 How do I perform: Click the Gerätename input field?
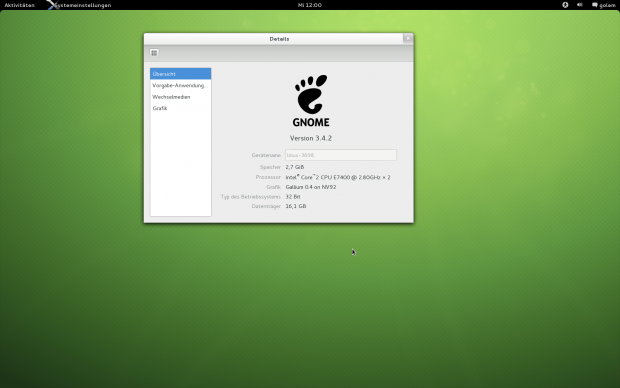[340, 155]
